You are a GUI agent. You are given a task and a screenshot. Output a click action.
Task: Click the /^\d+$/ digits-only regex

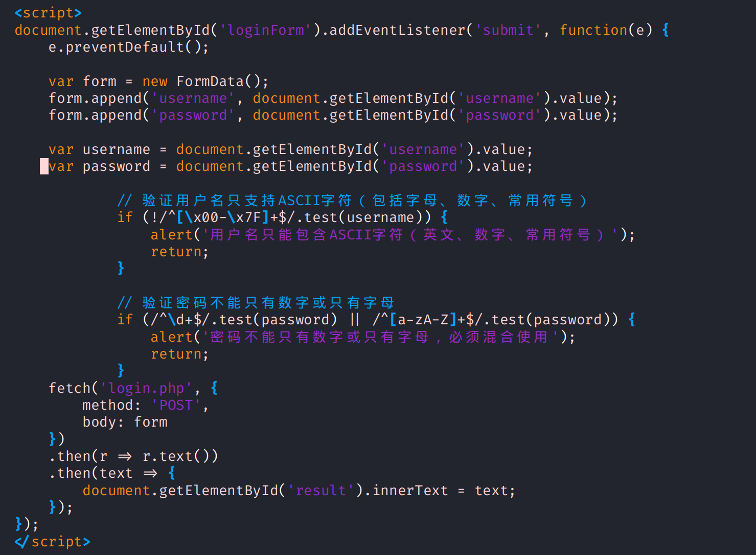(x=180, y=320)
